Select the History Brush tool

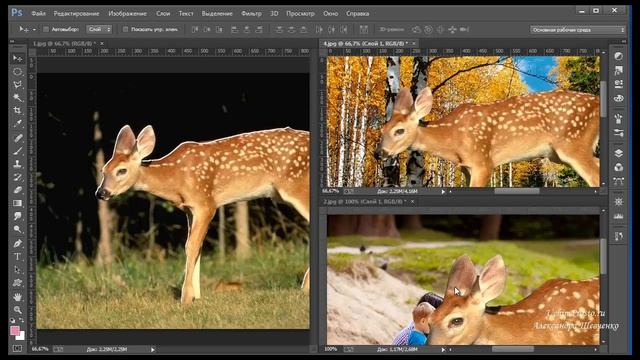click(17, 177)
